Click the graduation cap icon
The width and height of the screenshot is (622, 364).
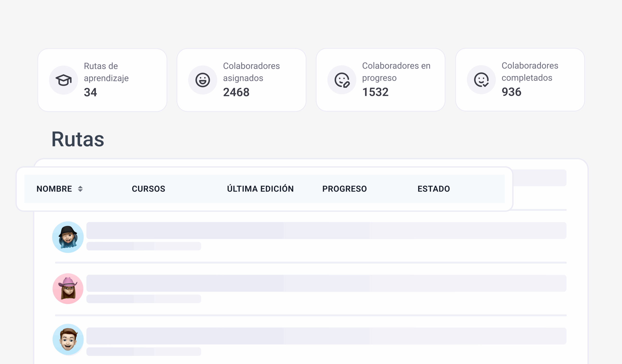point(63,80)
